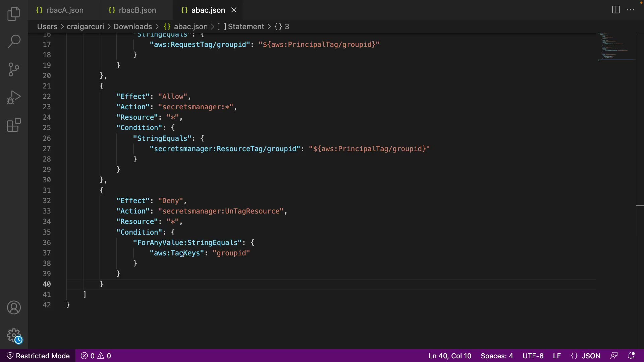Click the Spaces: 4 indentation setting
The image size is (644, 362).
497,356
